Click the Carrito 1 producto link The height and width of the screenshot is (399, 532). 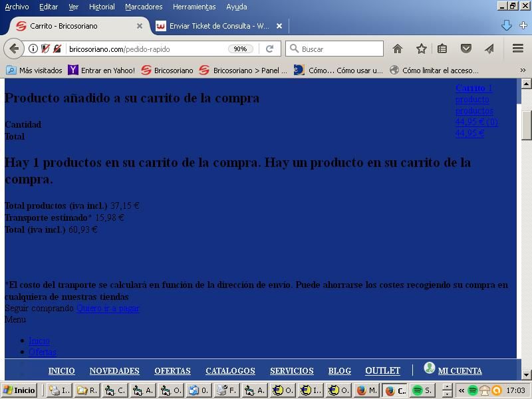point(473,94)
